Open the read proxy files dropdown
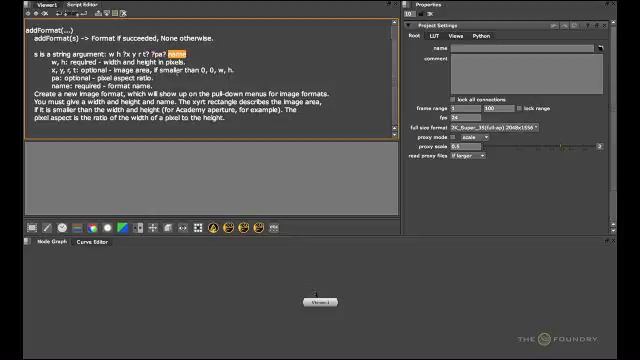 468,156
